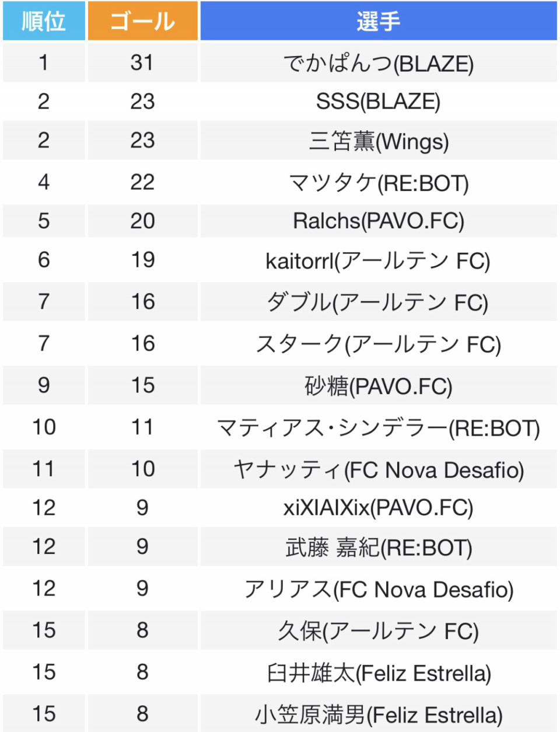Image resolution: width=560 pixels, height=732 pixels.
Task: Click ダブル(アールテン FC) entry
Action: tap(378, 302)
